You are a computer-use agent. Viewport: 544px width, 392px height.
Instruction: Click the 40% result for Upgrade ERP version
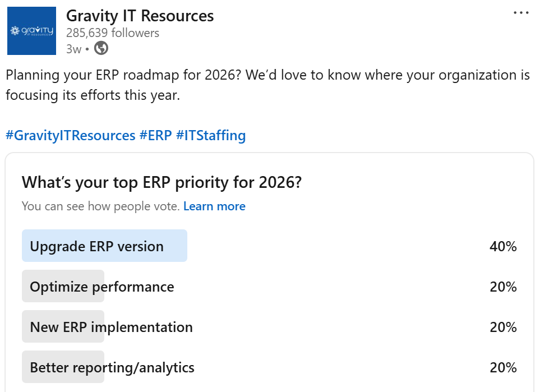[x=502, y=246]
